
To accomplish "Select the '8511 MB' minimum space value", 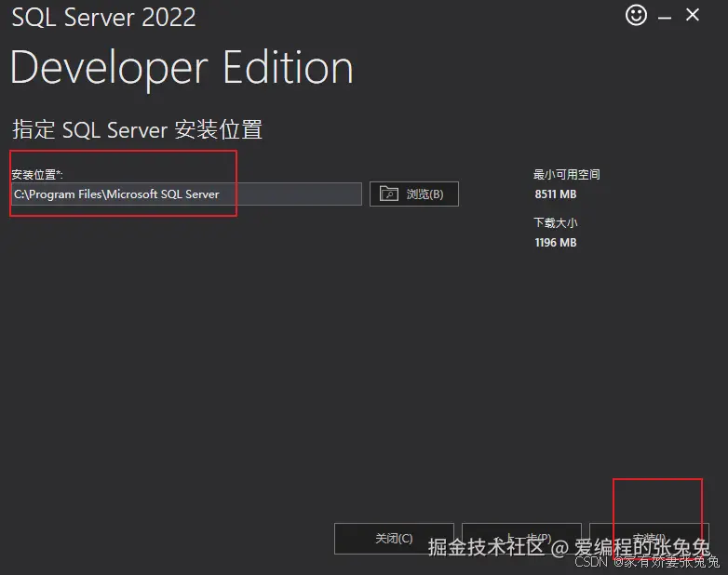I will (x=555, y=194).
